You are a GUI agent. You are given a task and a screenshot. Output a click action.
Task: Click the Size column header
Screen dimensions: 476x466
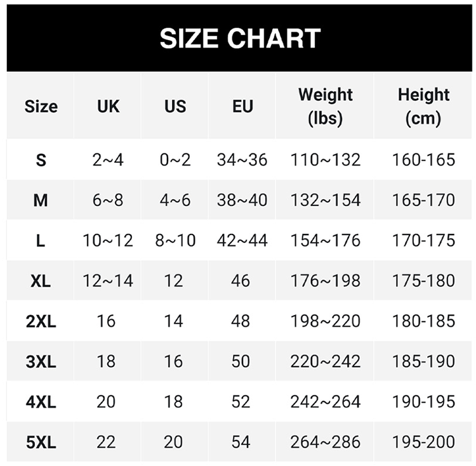coord(41,107)
